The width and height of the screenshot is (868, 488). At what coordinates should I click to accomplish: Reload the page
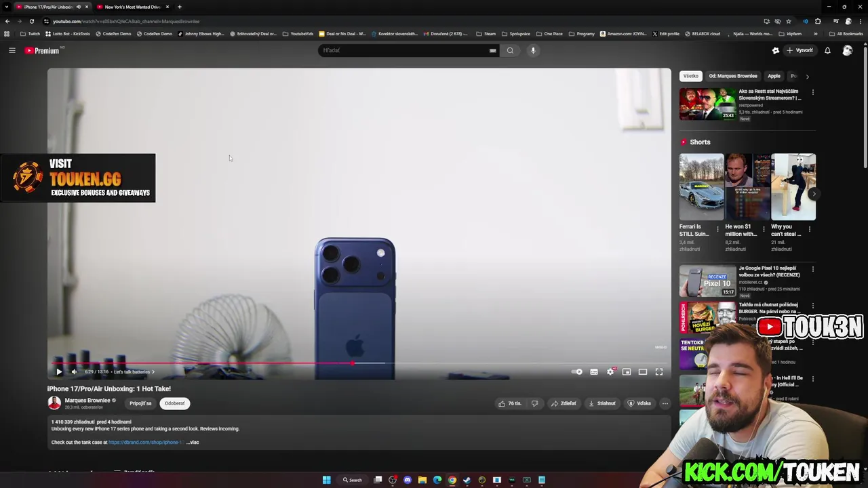point(31,21)
